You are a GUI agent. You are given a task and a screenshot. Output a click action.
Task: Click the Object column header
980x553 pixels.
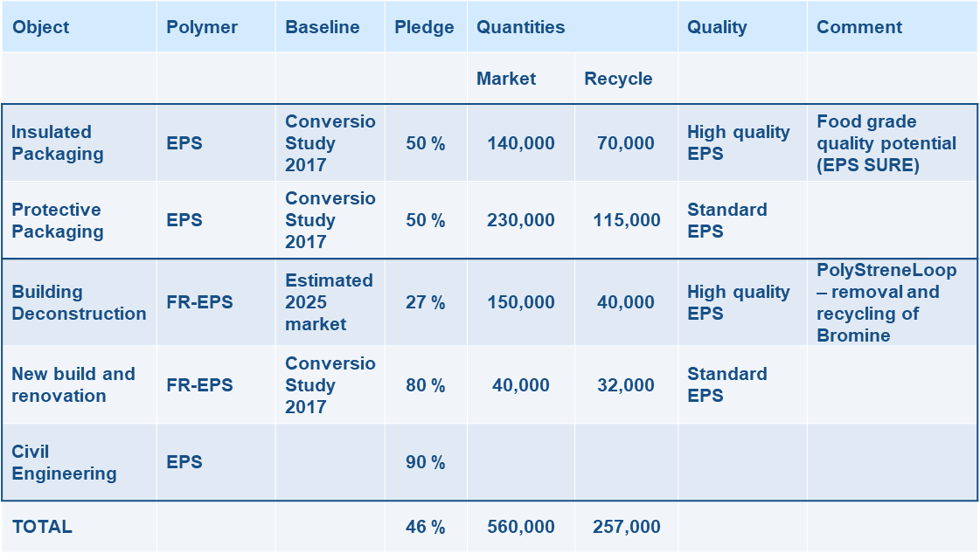(40, 27)
